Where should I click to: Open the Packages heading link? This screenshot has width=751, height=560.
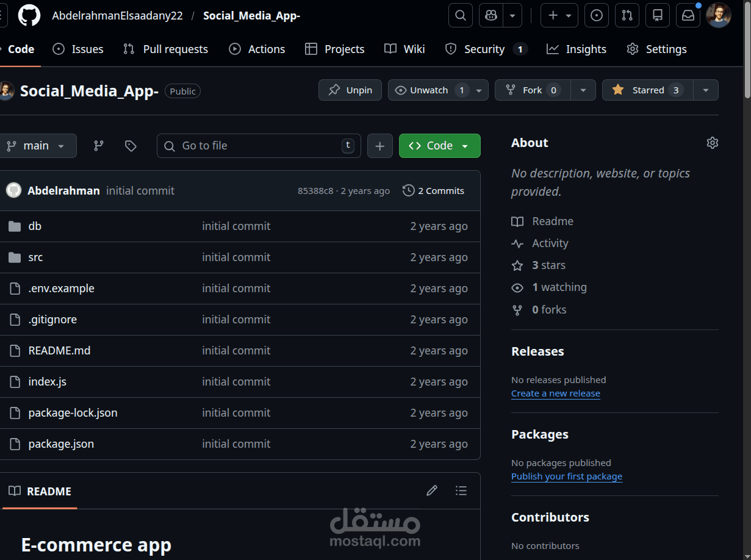pos(540,434)
